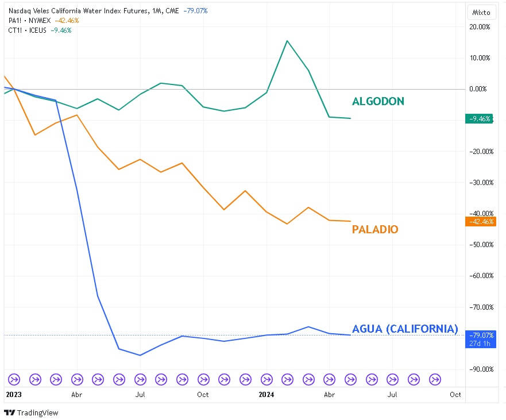Image resolution: width=506 pixels, height=420 pixels.
Task: Click the ALGODON text annotation
Action: pos(378,102)
